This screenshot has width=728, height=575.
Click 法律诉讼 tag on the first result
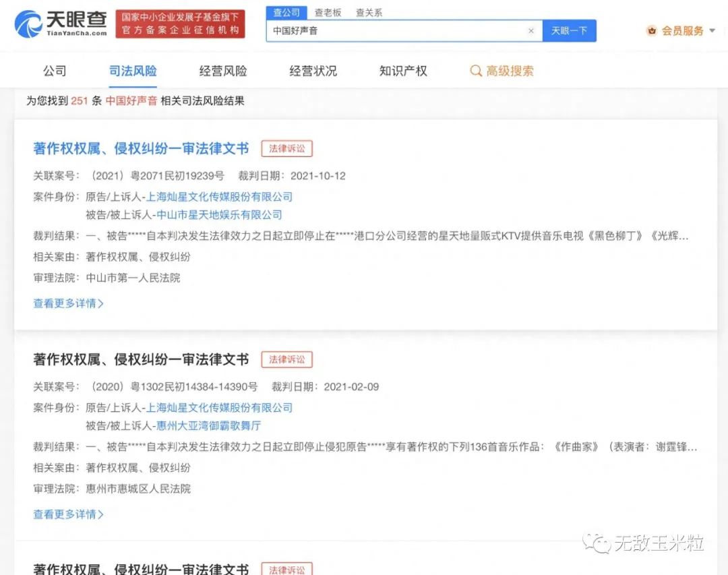tap(287, 148)
